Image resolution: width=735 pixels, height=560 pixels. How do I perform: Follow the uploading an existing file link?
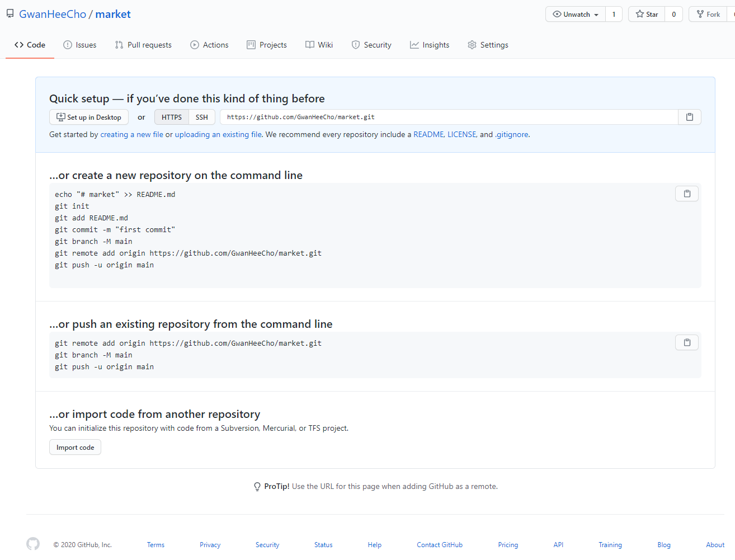pyautogui.click(x=218, y=134)
